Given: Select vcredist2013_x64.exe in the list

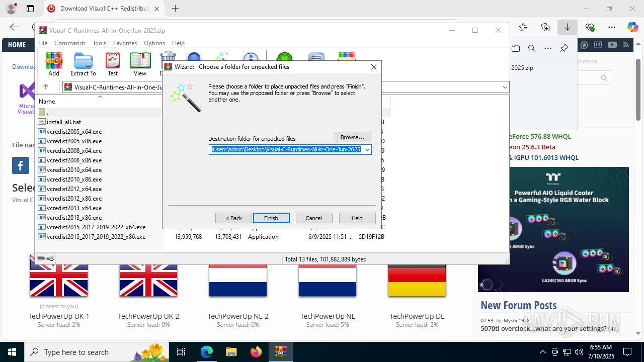Looking at the screenshot, I should pyautogui.click(x=74, y=208).
